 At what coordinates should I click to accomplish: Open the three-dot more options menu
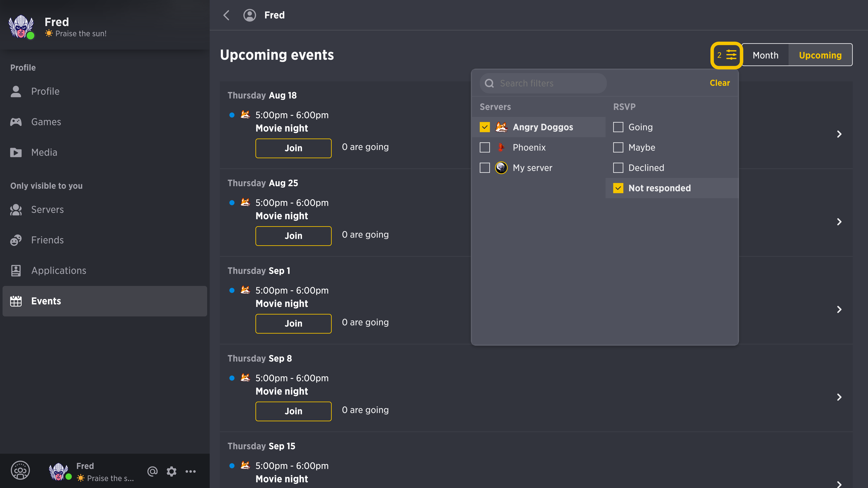pyautogui.click(x=191, y=471)
